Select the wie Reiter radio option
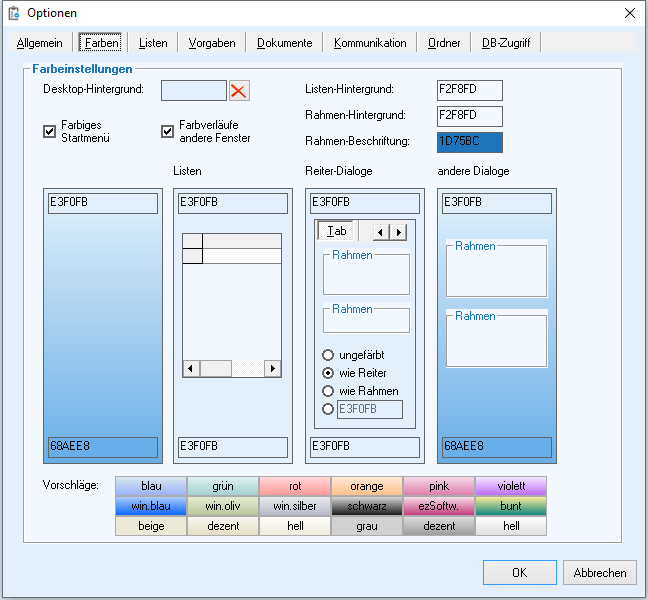This screenshot has width=648, height=600. (328, 373)
